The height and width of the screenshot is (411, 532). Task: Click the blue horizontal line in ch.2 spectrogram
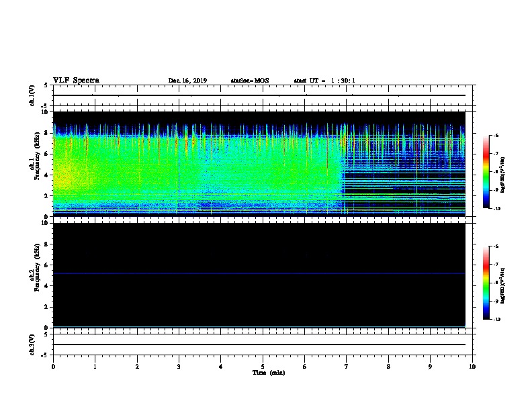click(x=259, y=273)
